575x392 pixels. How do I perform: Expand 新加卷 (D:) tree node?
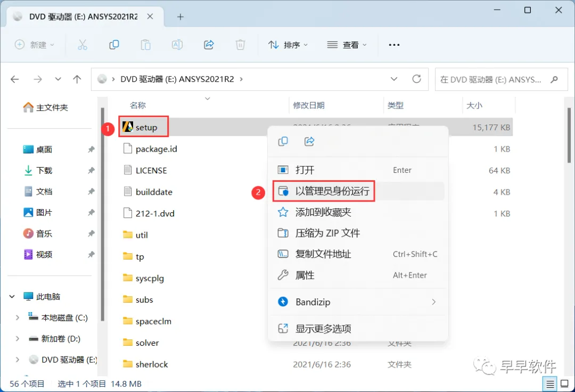(17, 338)
